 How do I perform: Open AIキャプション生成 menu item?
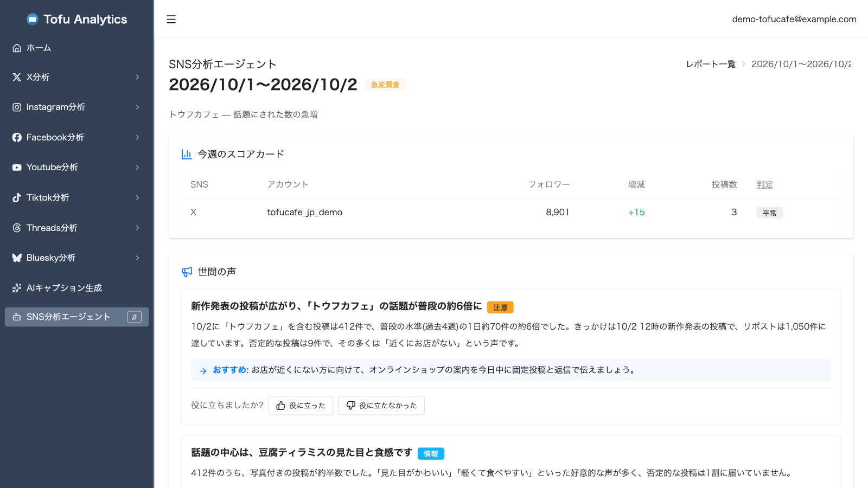coord(77,288)
